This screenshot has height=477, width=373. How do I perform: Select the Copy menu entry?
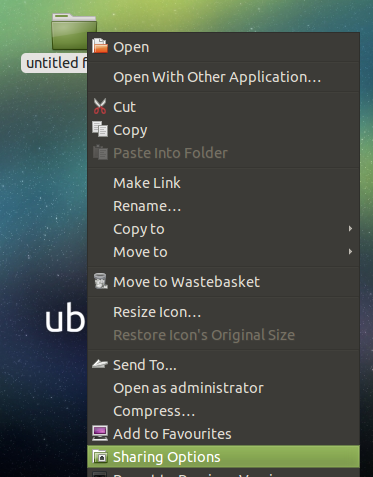[223, 130]
